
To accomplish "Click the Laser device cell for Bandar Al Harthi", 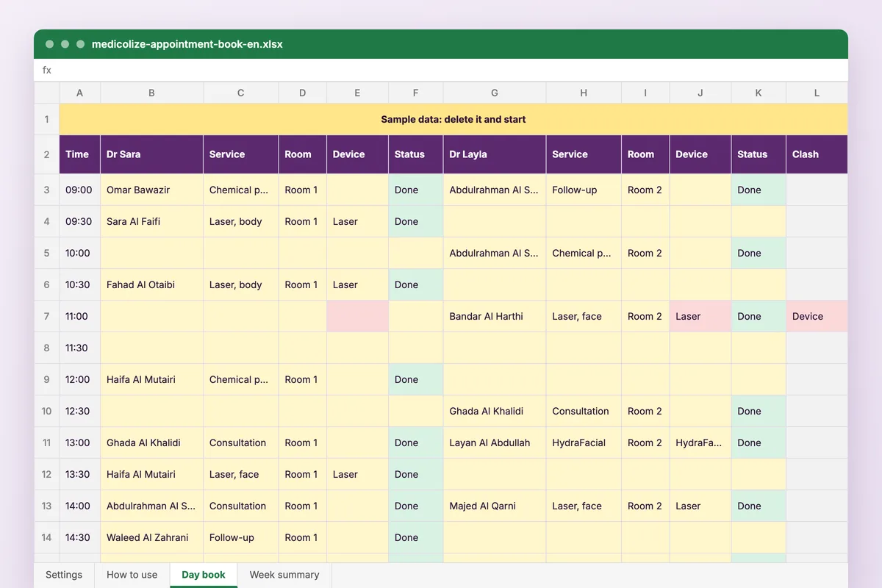I will (x=700, y=316).
